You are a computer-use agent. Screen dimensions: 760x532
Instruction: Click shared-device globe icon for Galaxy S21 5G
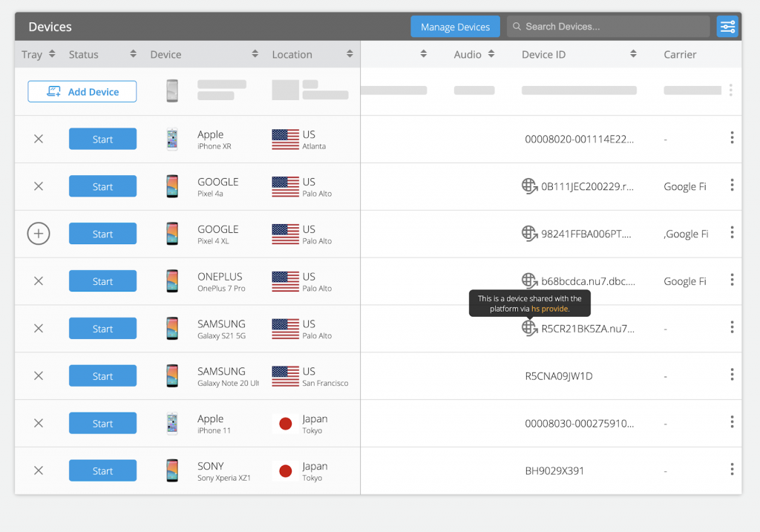[x=529, y=328]
